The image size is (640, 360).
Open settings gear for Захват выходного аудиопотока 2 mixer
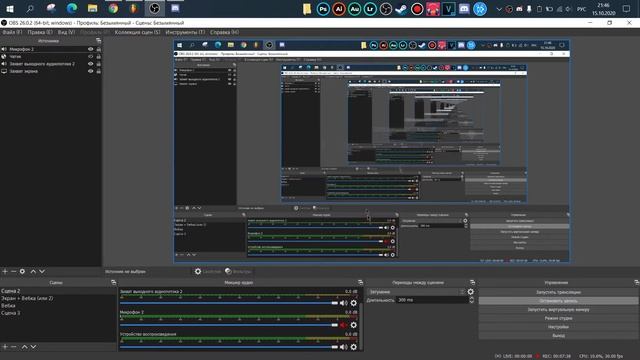pyautogui.click(x=353, y=303)
